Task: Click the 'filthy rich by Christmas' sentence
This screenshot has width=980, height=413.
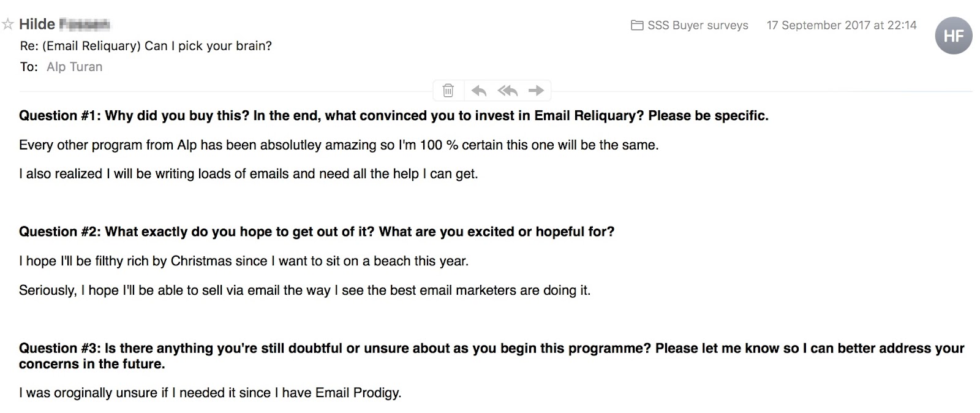Action: (x=244, y=261)
